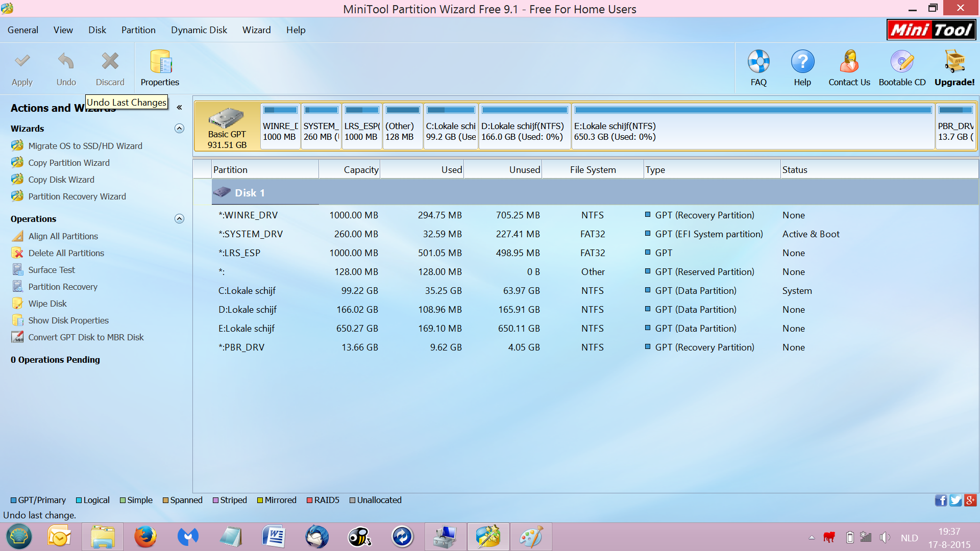Select E:Lokale schijf block in disk map

[x=753, y=126]
